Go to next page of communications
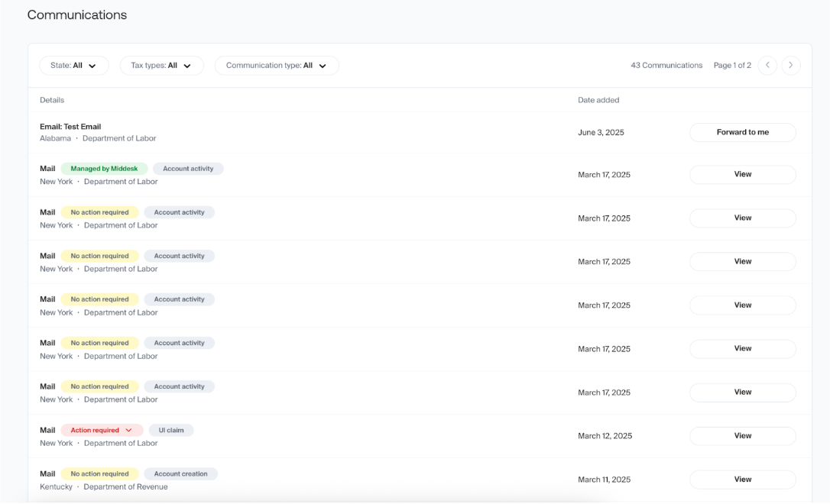This screenshot has height=504, width=830. (791, 66)
